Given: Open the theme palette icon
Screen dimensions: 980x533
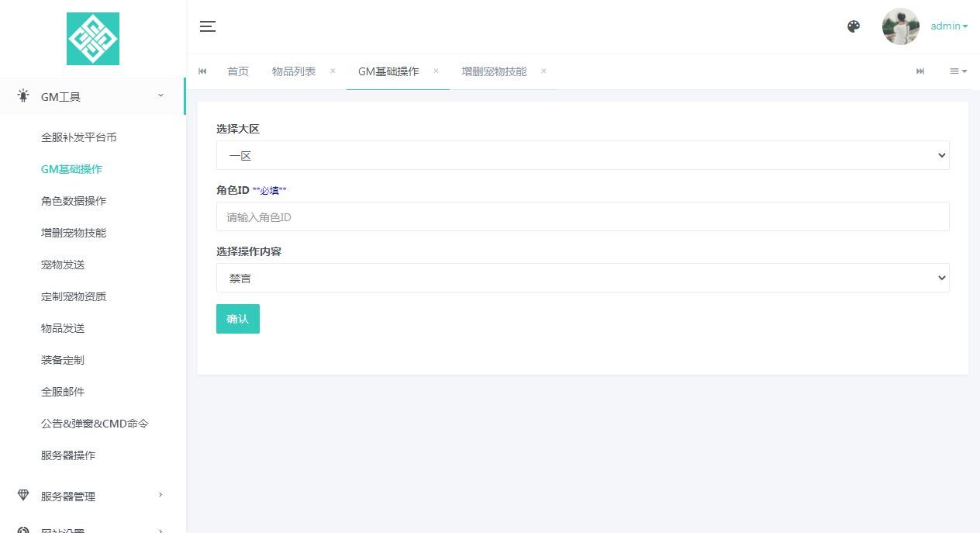Looking at the screenshot, I should (x=854, y=26).
